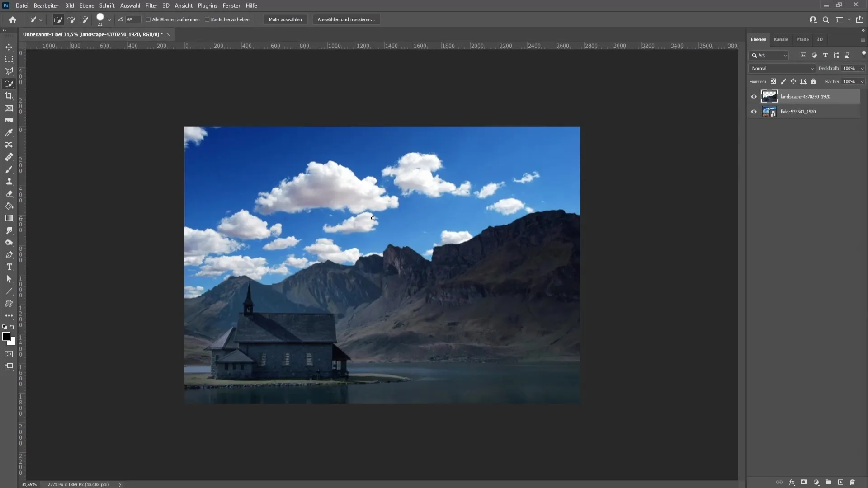This screenshot has height=488, width=868.
Task: Select the Clone Stamp tool
Action: 9,181
